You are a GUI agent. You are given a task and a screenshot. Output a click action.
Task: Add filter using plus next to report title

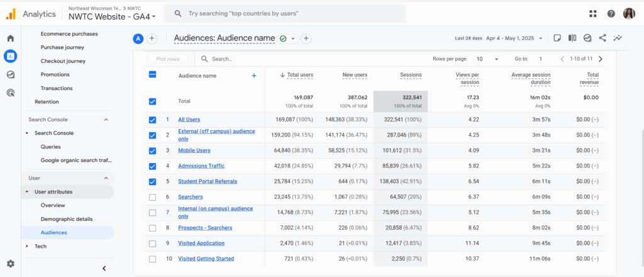306,38
